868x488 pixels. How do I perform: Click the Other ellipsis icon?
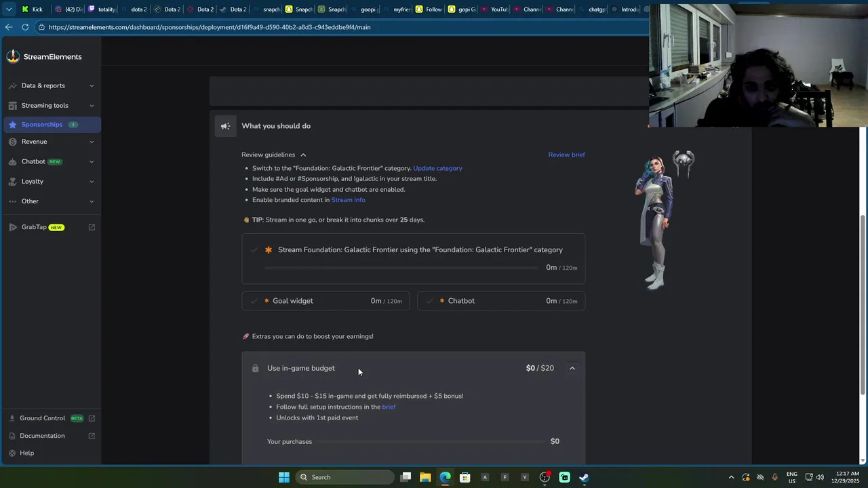pyautogui.click(x=12, y=201)
